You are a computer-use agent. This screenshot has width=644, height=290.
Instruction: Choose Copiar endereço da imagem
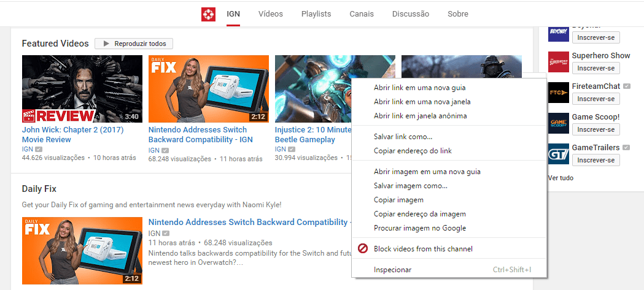pyautogui.click(x=449, y=214)
